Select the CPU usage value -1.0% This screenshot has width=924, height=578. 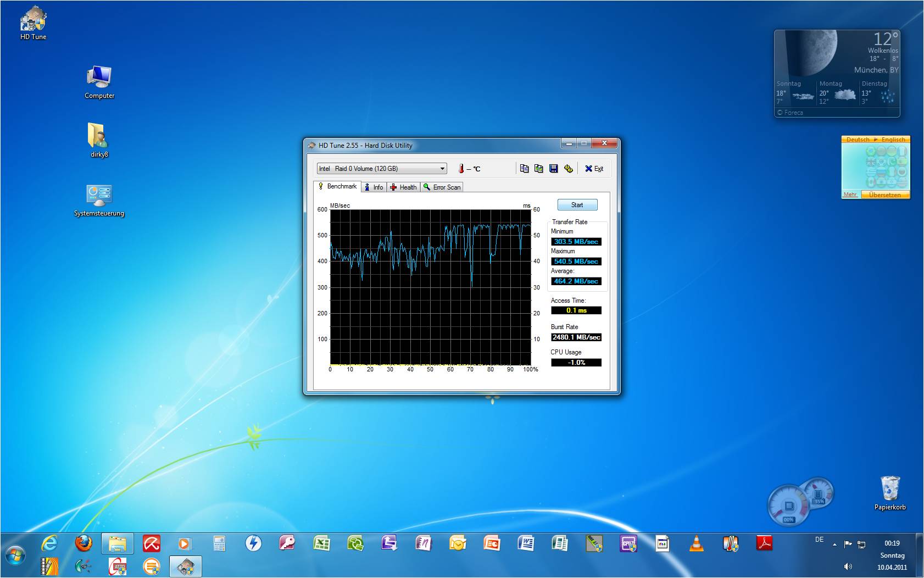tap(576, 363)
